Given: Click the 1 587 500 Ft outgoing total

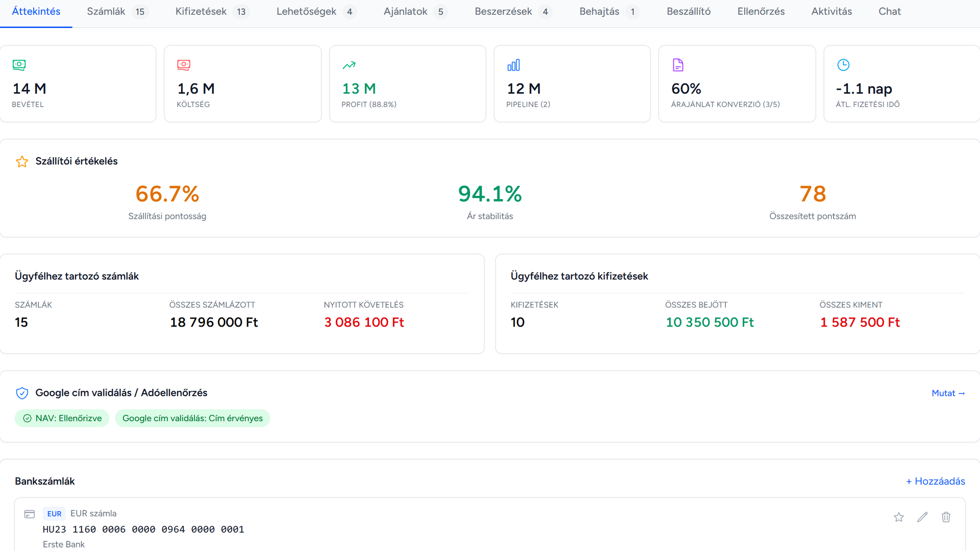Looking at the screenshot, I should click(x=860, y=322).
